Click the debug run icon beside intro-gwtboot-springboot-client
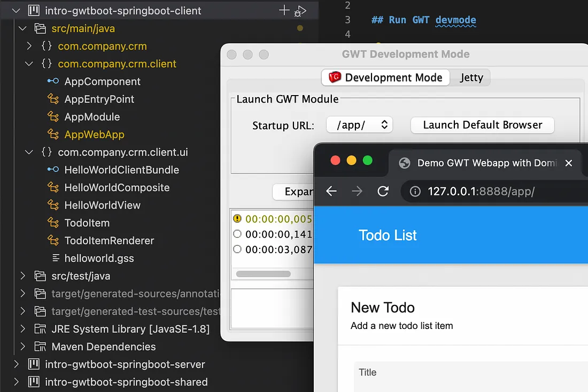Screen dimensions: 588x392 (300, 11)
